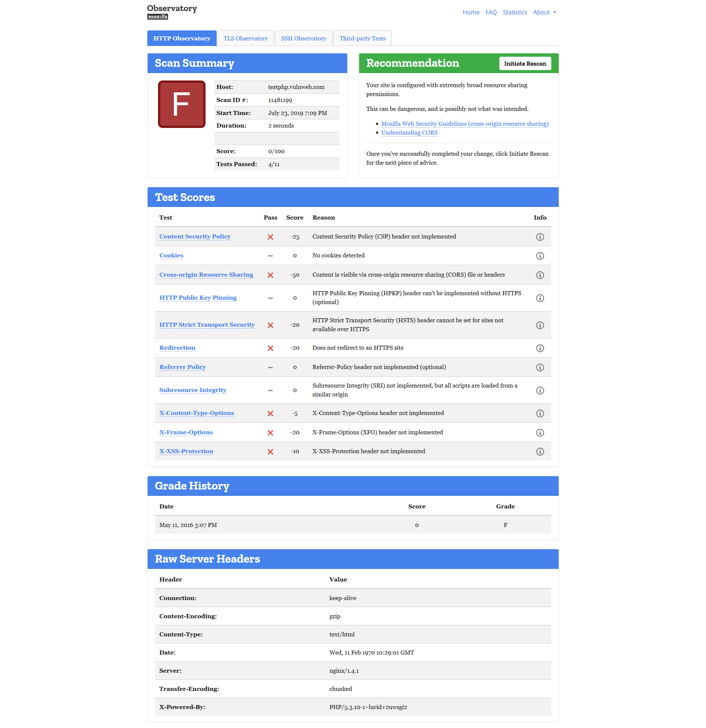Viewport: 706px width, 728px height.
Task: Click the dash pass indicator in Referrer Policy row
Action: coord(270,368)
